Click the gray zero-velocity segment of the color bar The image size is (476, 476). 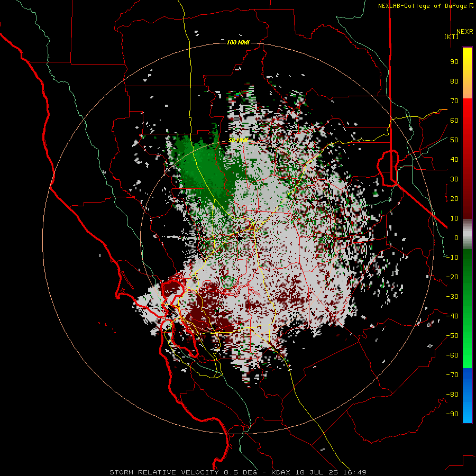coord(467,234)
